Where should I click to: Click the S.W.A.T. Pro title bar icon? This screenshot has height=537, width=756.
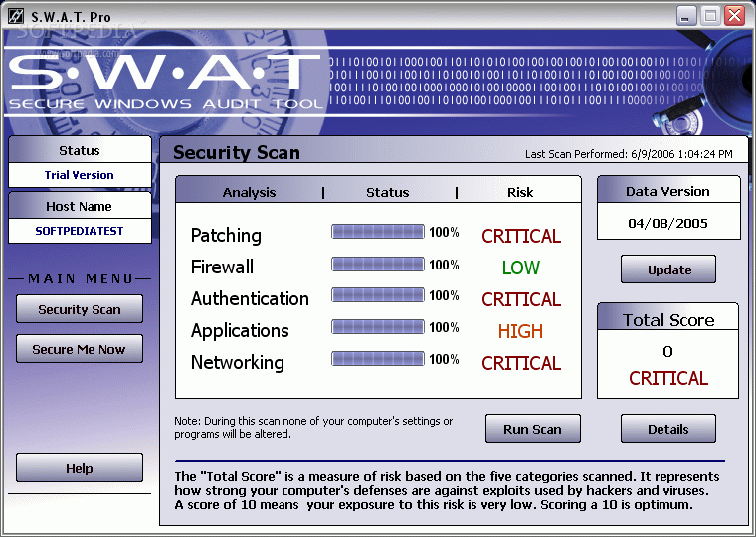click(16, 16)
